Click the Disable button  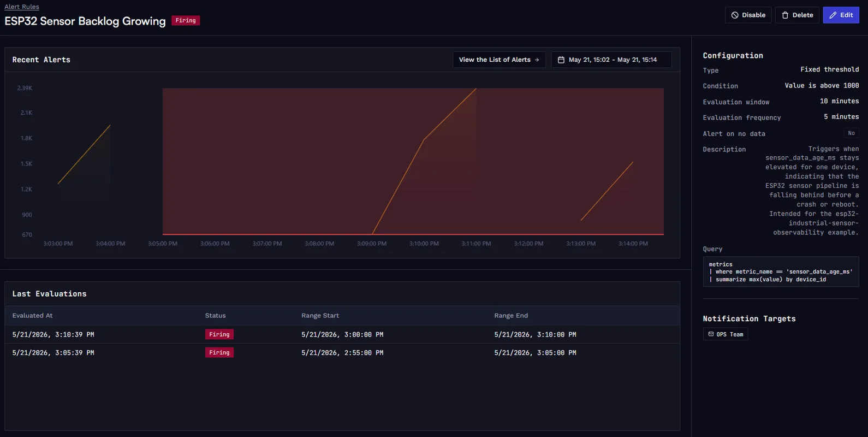[x=748, y=15]
